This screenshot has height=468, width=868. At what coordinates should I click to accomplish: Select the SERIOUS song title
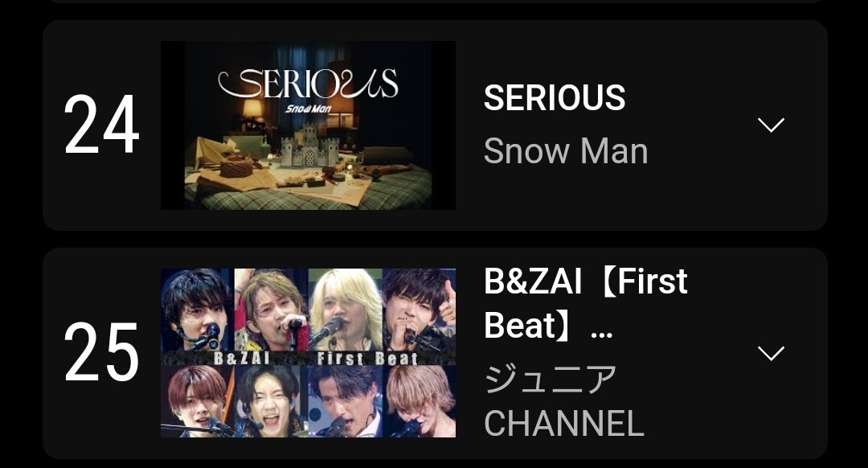coord(555,98)
